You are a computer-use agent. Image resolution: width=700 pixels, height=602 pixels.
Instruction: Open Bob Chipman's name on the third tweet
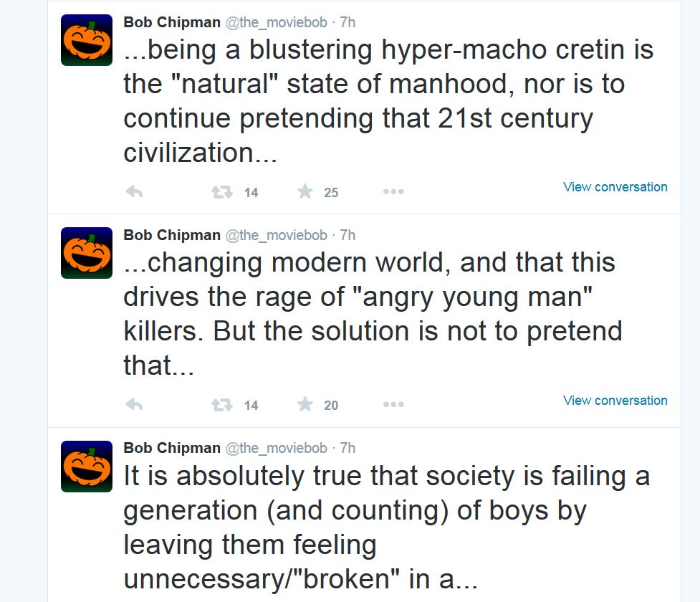172,447
